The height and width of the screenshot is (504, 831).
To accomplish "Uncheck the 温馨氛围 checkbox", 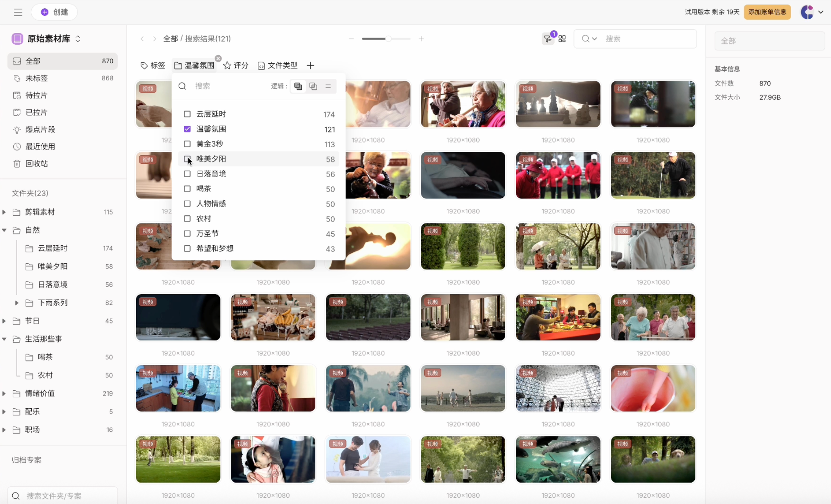I will pos(187,129).
